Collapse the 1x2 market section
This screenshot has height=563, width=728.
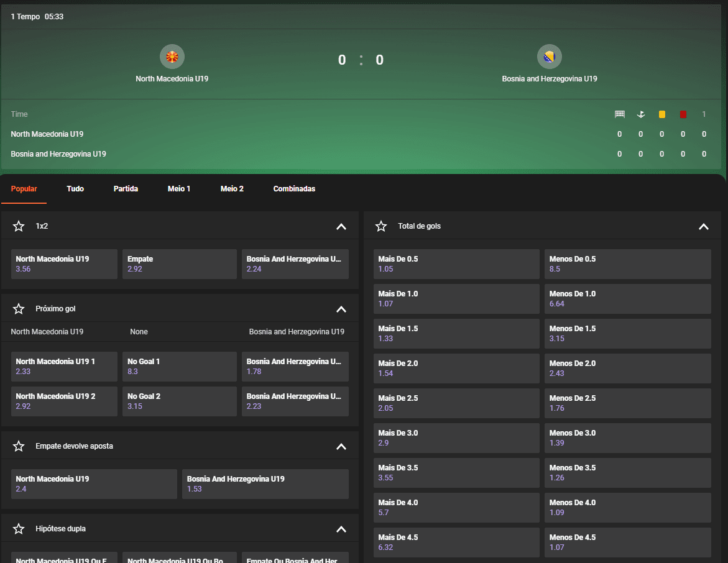(341, 227)
